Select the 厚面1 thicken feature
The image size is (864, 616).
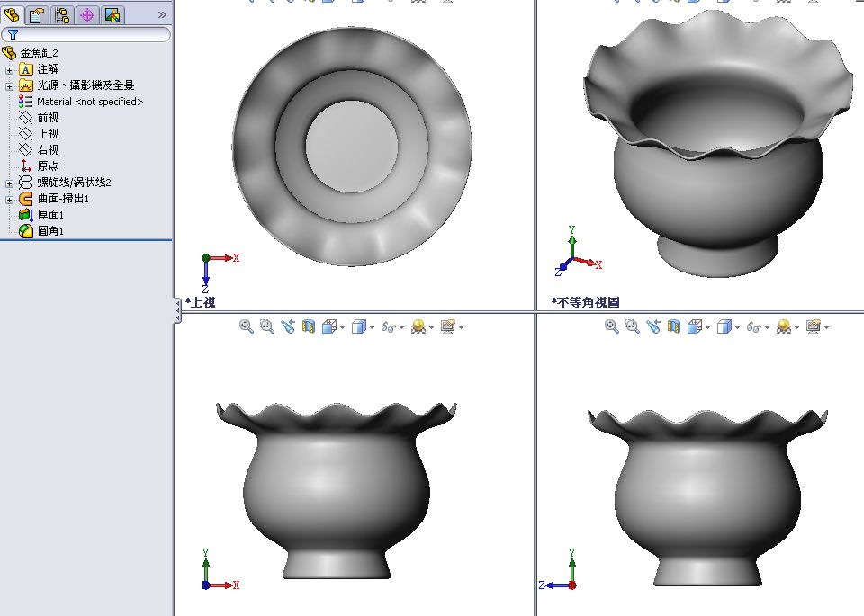pos(50,215)
